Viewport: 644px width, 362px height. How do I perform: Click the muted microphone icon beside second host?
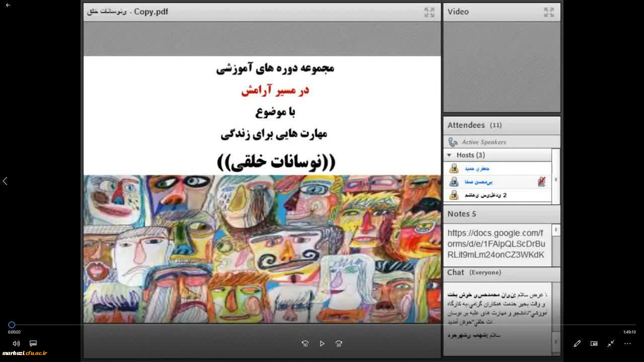coord(541,182)
